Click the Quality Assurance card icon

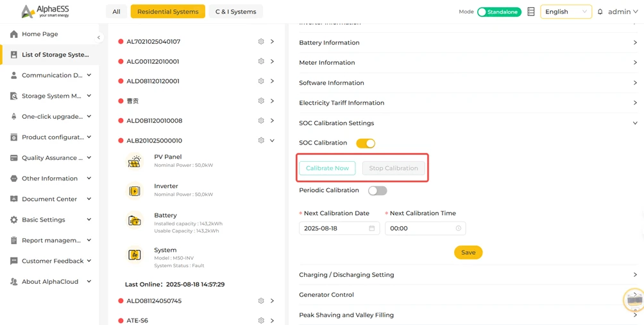(x=14, y=158)
